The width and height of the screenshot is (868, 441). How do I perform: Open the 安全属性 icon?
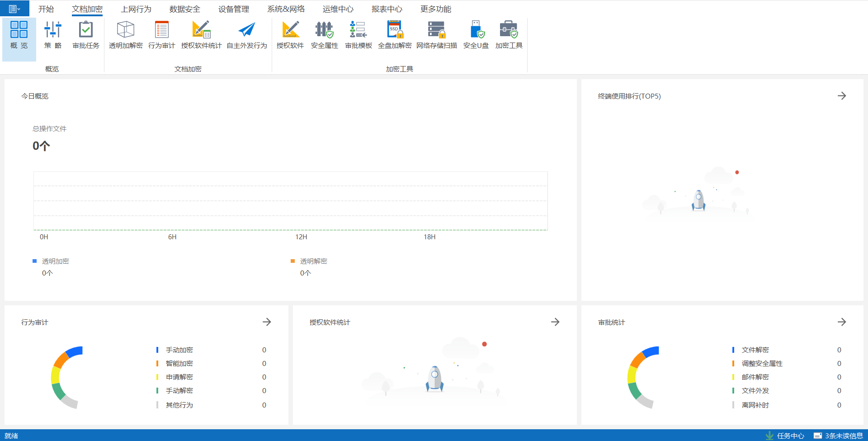(x=325, y=30)
